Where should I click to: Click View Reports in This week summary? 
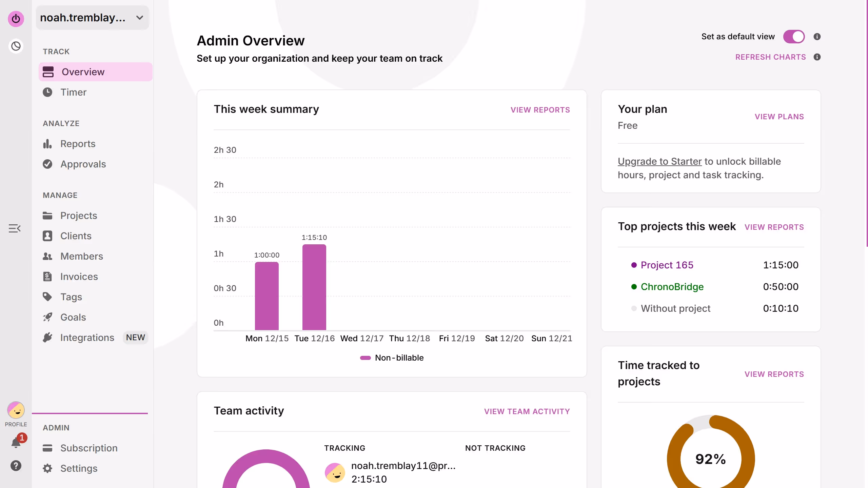pyautogui.click(x=540, y=110)
